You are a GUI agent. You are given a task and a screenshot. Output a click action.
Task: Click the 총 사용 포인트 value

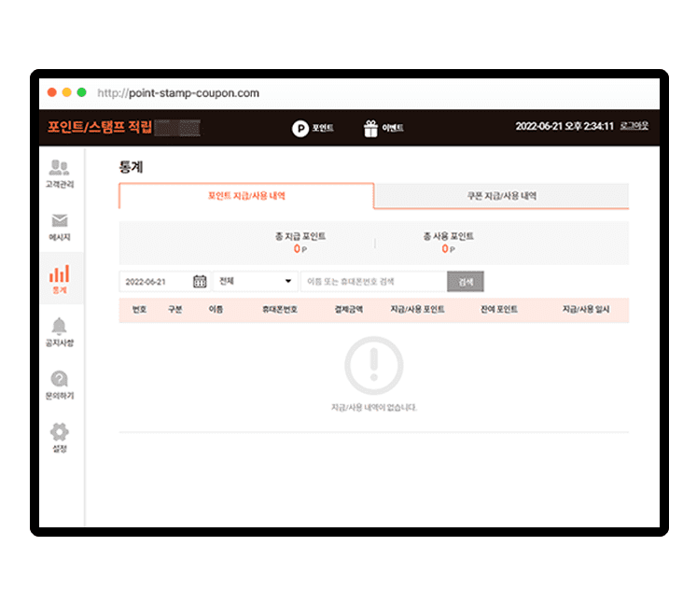448,249
